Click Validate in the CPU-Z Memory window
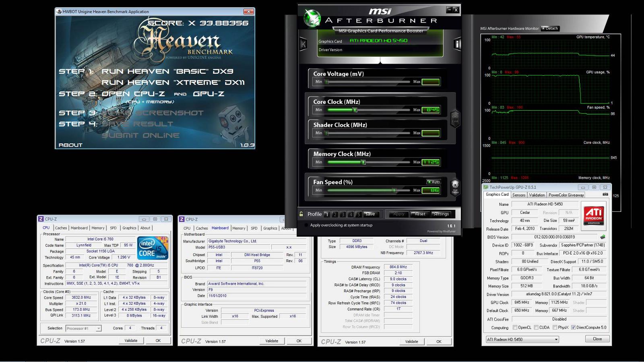 coord(411,341)
